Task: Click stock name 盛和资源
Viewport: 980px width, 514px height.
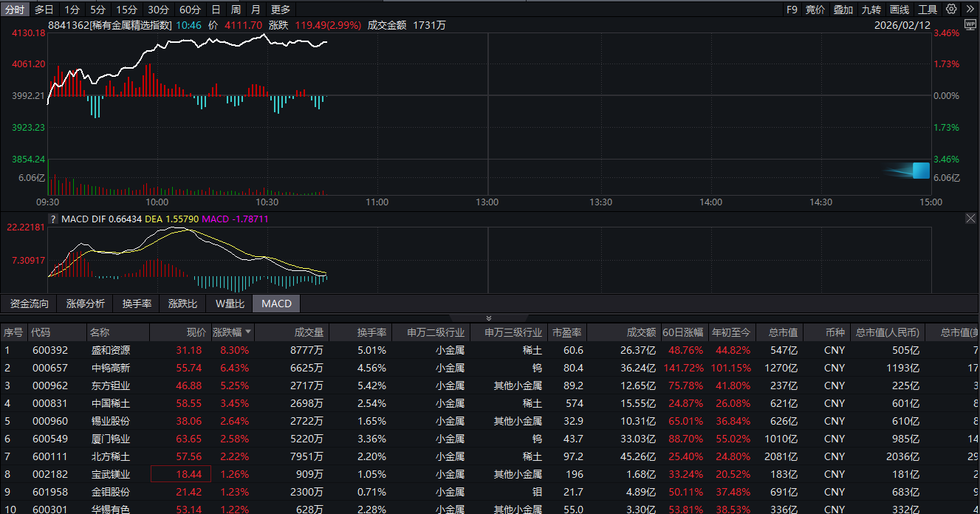Action: pyautogui.click(x=110, y=350)
